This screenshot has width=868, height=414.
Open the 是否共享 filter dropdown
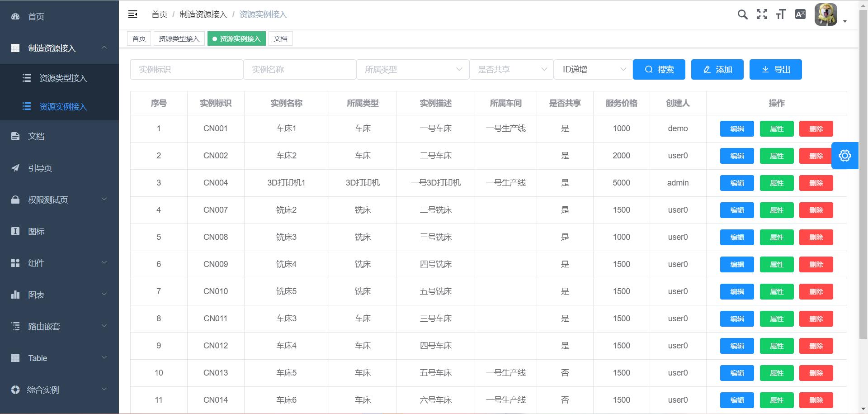(x=511, y=70)
